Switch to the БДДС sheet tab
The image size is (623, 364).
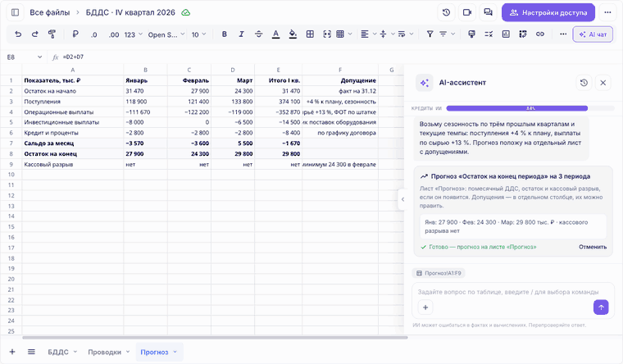click(x=62, y=352)
